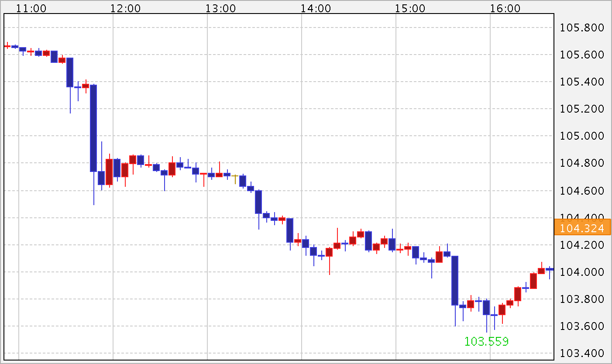Click the 105.000 price axis label
The height and width of the screenshot is (364, 612).
pos(582,136)
